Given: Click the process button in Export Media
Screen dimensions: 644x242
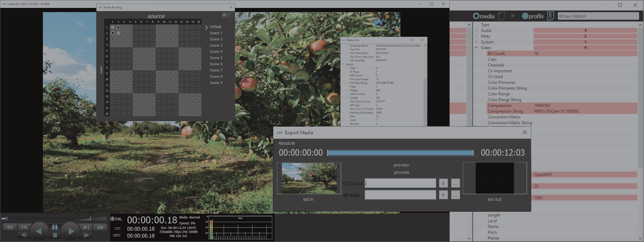Looking at the screenshot, I should 401,172.
